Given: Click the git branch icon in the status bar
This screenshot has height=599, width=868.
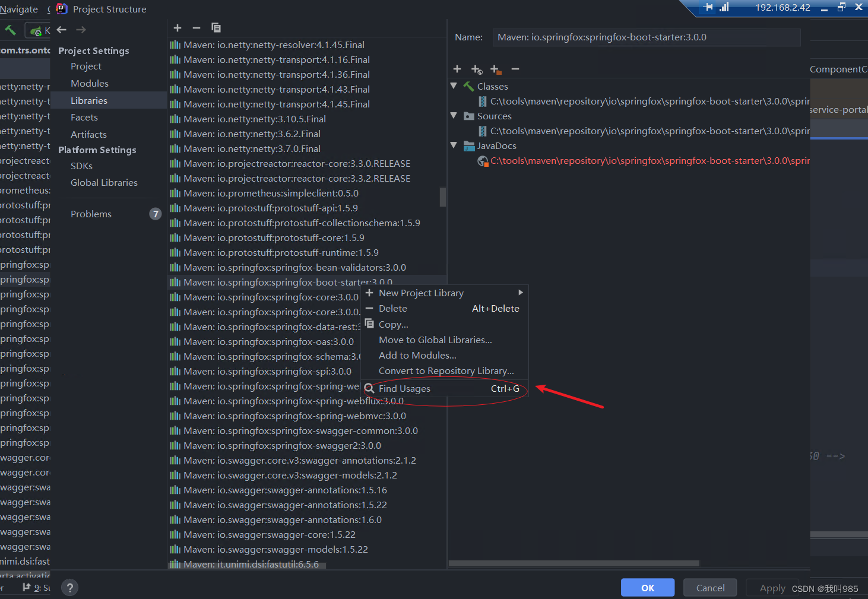Looking at the screenshot, I should (26, 587).
